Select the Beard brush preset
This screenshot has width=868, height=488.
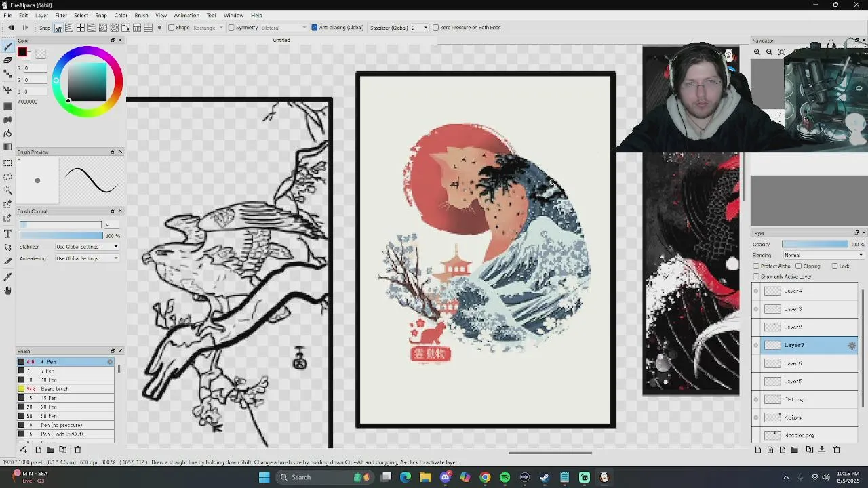66,389
